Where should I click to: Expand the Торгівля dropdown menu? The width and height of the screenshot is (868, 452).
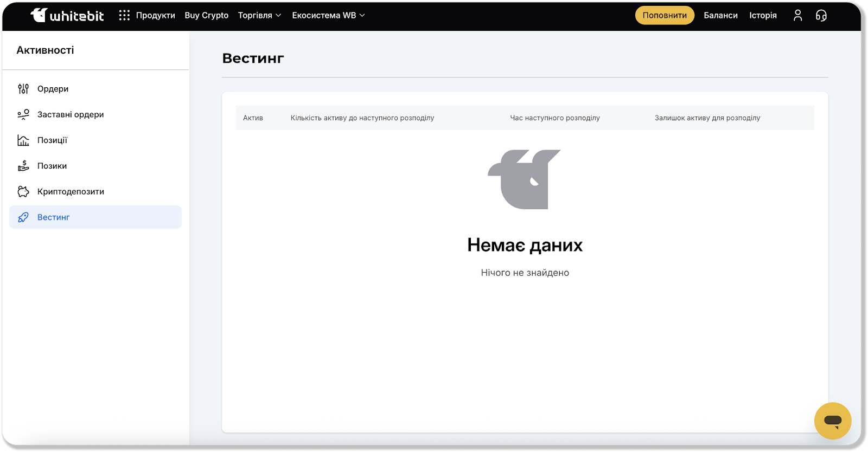(259, 15)
